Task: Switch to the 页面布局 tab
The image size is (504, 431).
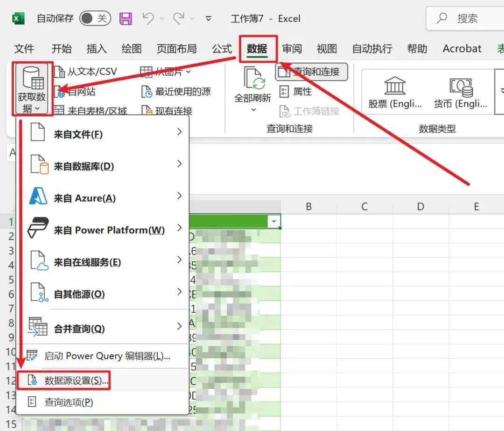Action: pos(176,49)
